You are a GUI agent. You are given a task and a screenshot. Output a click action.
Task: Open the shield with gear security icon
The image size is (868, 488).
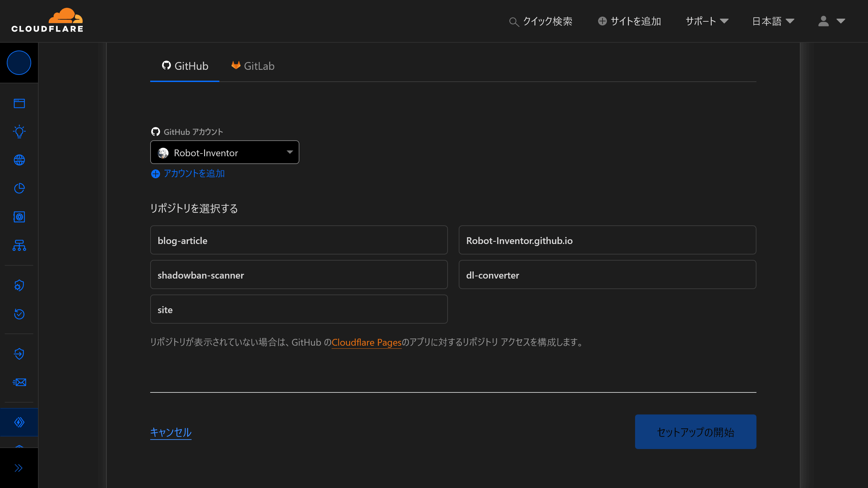click(19, 286)
